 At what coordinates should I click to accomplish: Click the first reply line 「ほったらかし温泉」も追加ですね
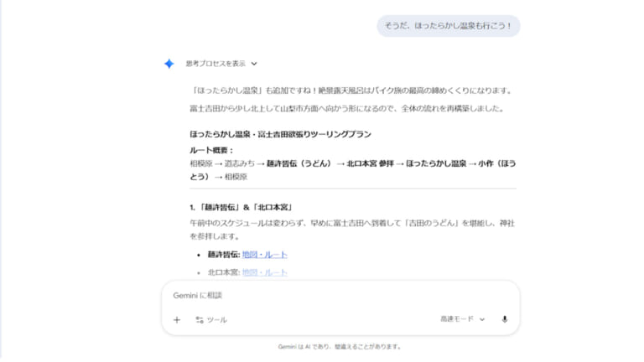[x=352, y=90]
